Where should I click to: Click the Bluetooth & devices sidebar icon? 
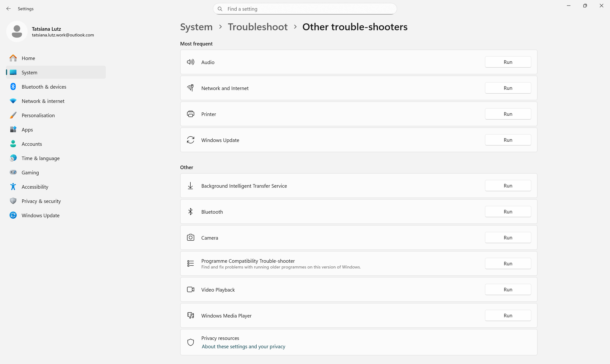pos(13,86)
